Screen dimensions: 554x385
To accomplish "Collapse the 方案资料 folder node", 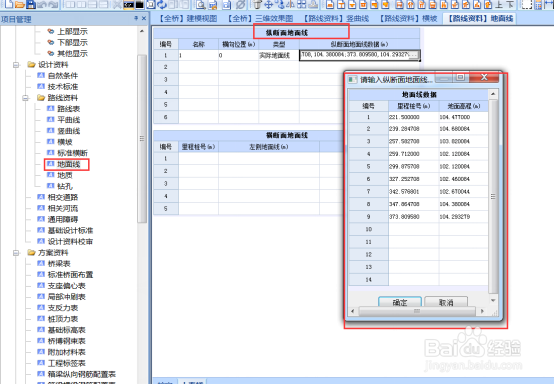I will (16, 253).
